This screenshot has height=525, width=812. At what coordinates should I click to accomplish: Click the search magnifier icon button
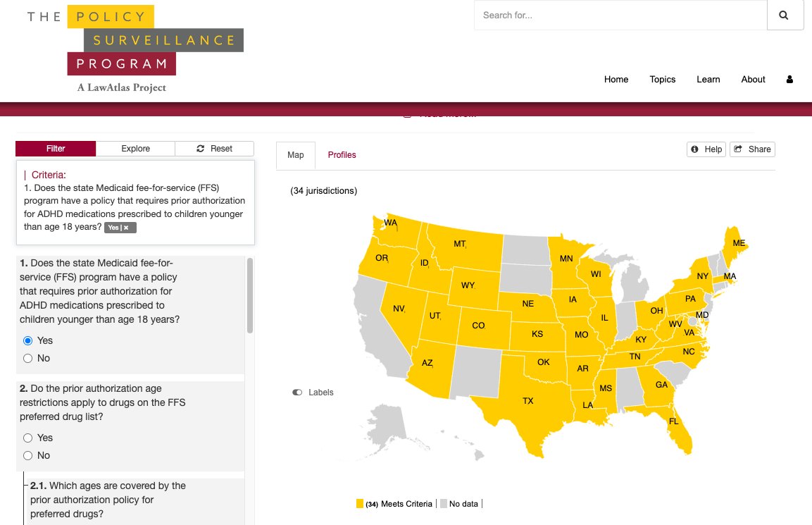pyautogui.click(x=785, y=15)
